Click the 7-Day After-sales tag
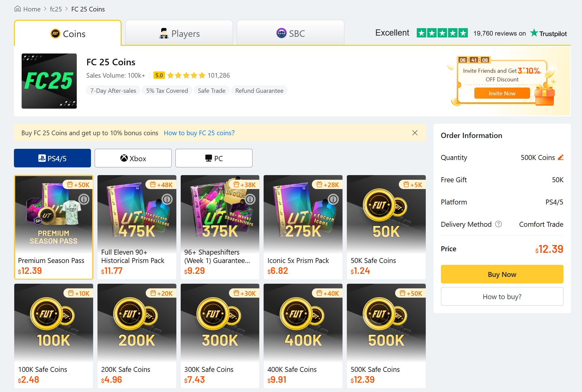 pyautogui.click(x=113, y=90)
